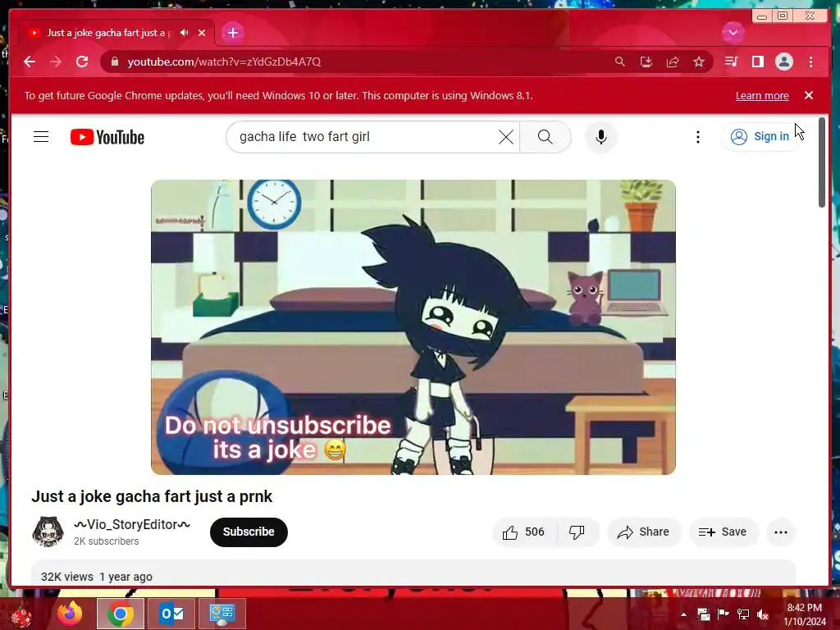Install app via the address bar download icon
The width and height of the screenshot is (840, 630).
coord(646,62)
